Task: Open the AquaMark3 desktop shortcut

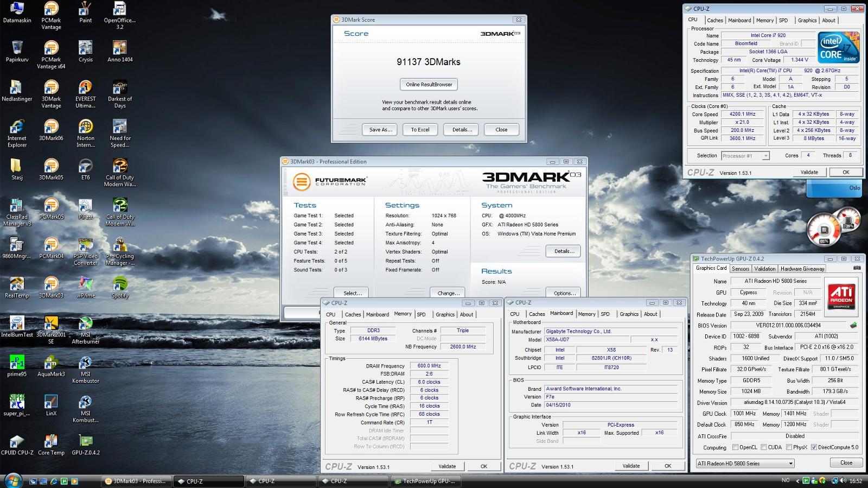Action: (51, 366)
